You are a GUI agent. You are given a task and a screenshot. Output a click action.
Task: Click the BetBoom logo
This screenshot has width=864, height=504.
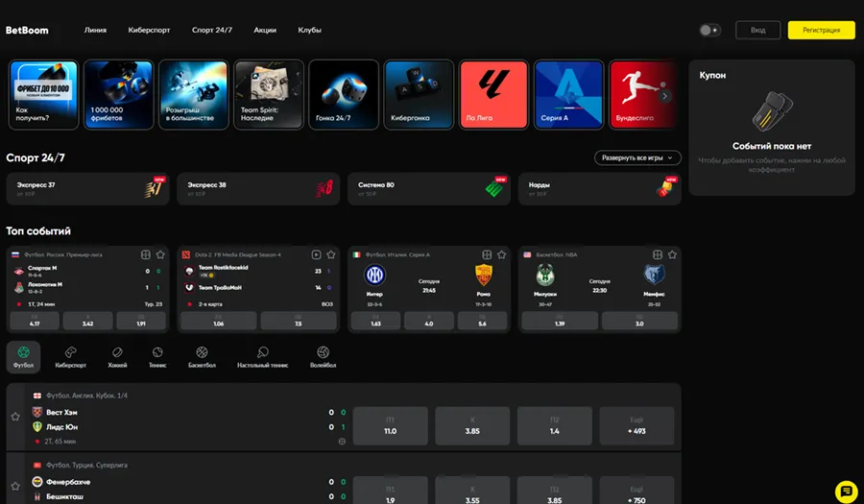point(27,31)
